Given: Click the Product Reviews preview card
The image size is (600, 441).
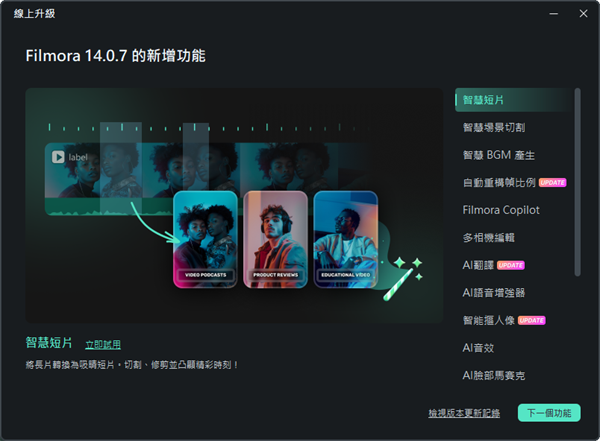Looking at the screenshot, I should [276, 240].
